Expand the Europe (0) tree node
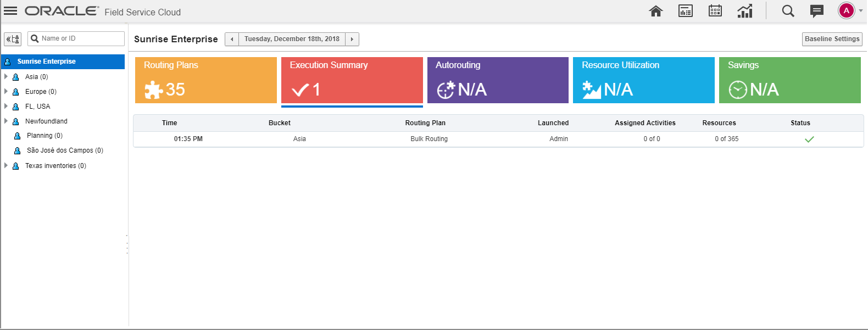The width and height of the screenshot is (868, 330). coord(5,91)
